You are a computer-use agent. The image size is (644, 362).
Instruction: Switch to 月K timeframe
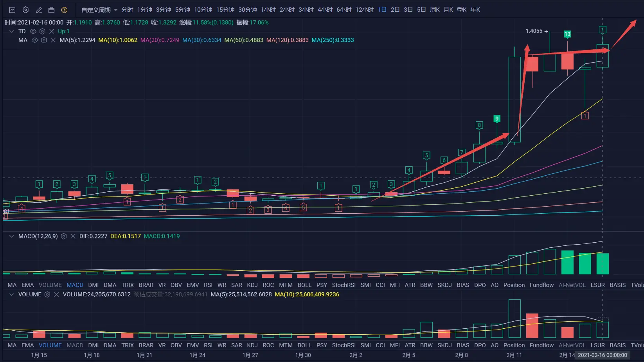click(x=448, y=10)
